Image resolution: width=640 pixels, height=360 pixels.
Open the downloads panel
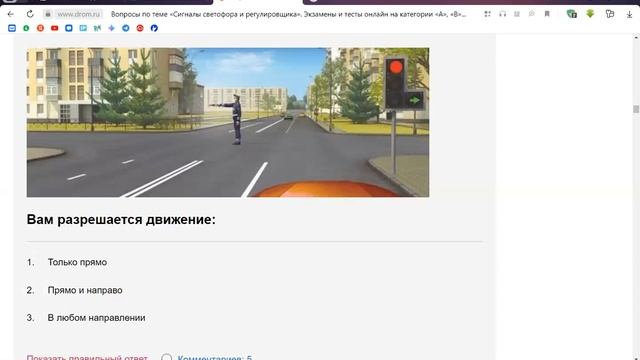(629, 14)
